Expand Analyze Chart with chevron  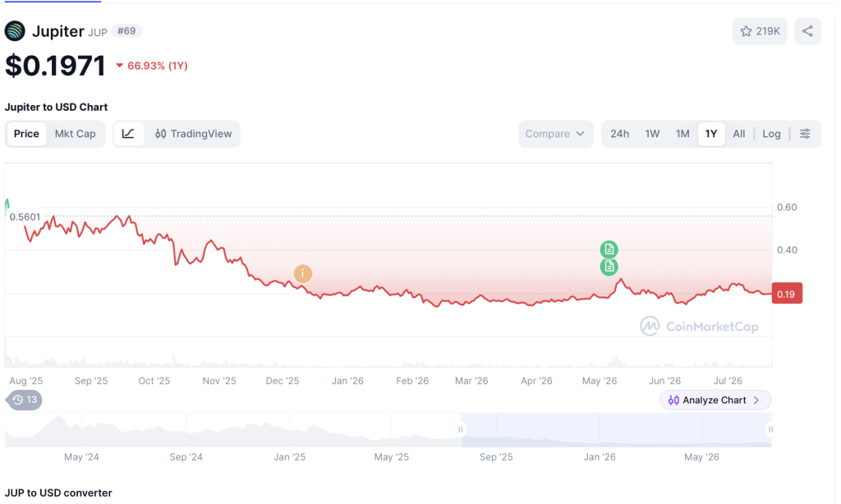click(715, 400)
